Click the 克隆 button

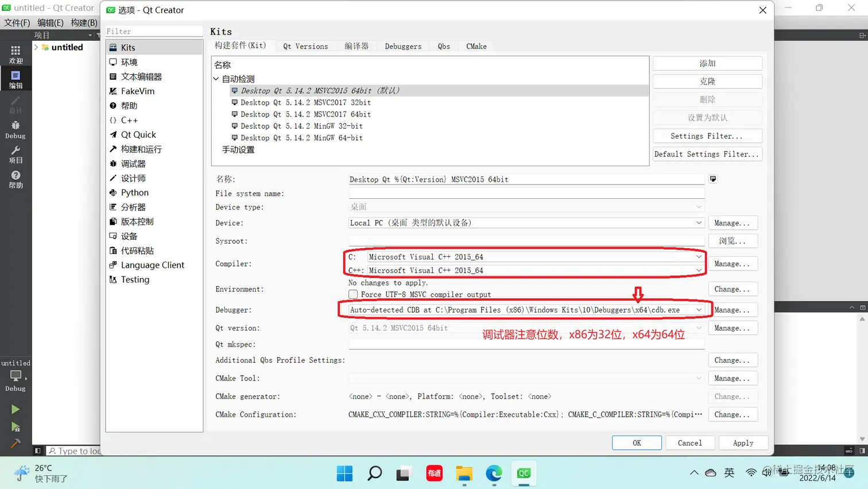707,82
